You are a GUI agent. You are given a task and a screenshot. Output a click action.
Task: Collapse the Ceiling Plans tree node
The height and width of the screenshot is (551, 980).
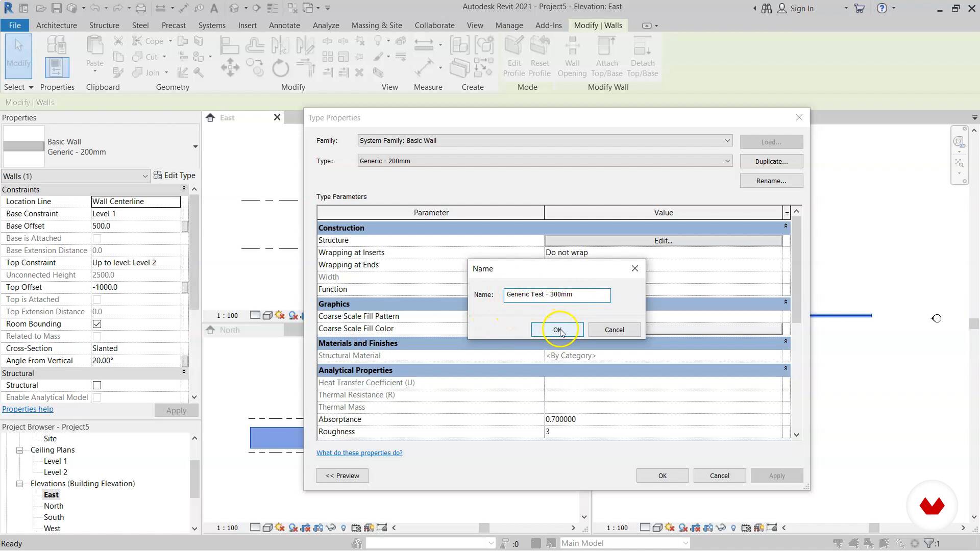point(20,450)
